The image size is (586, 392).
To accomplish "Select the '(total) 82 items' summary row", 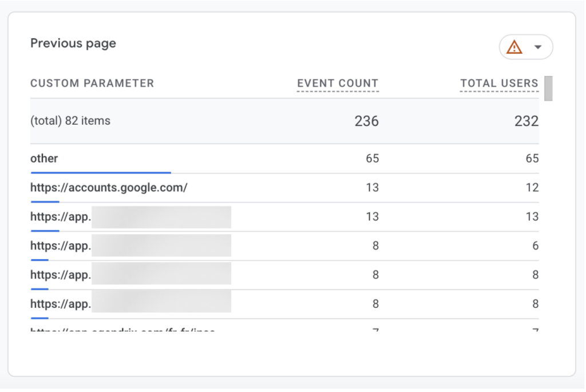I will pos(70,121).
